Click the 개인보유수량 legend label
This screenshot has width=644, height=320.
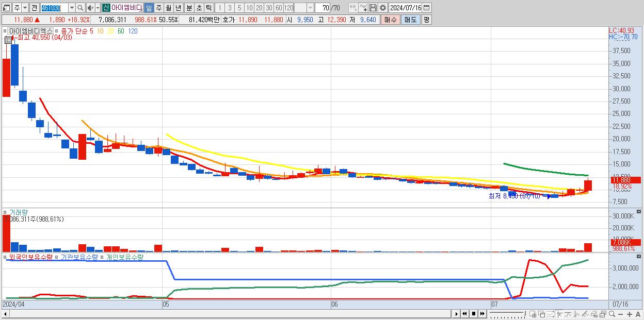(125, 257)
